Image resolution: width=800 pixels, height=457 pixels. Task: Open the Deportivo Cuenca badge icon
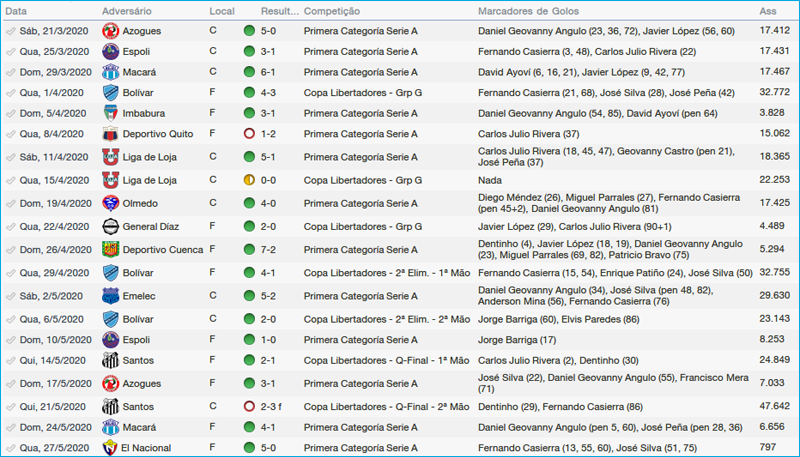pos(110,249)
